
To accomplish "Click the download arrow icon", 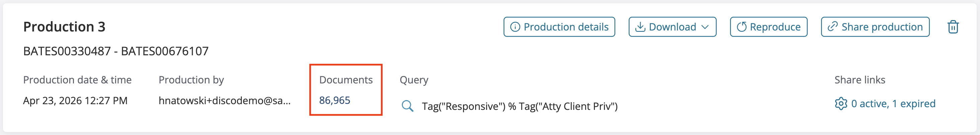I will (640, 27).
